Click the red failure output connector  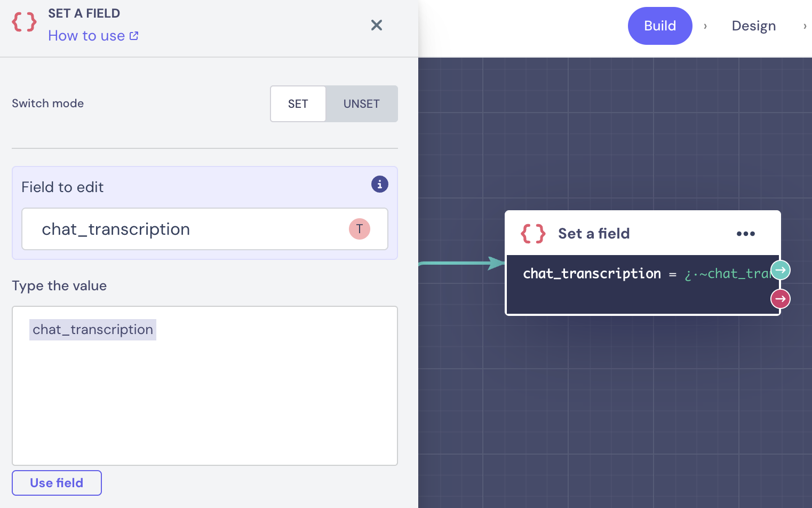click(x=780, y=299)
